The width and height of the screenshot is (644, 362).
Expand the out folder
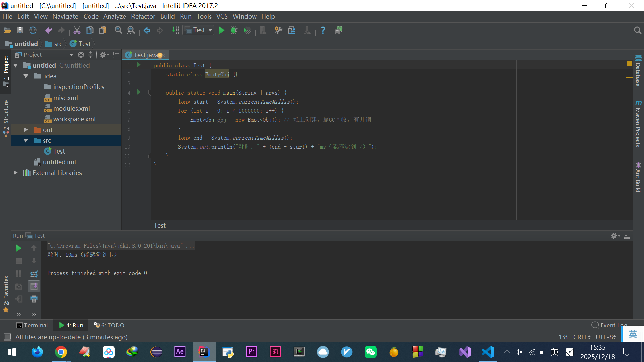click(x=26, y=130)
